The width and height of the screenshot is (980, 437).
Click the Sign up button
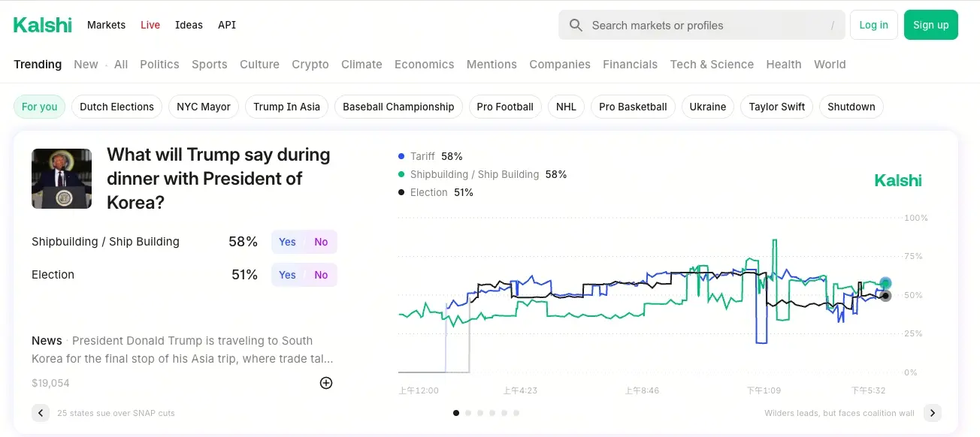pos(930,25)
